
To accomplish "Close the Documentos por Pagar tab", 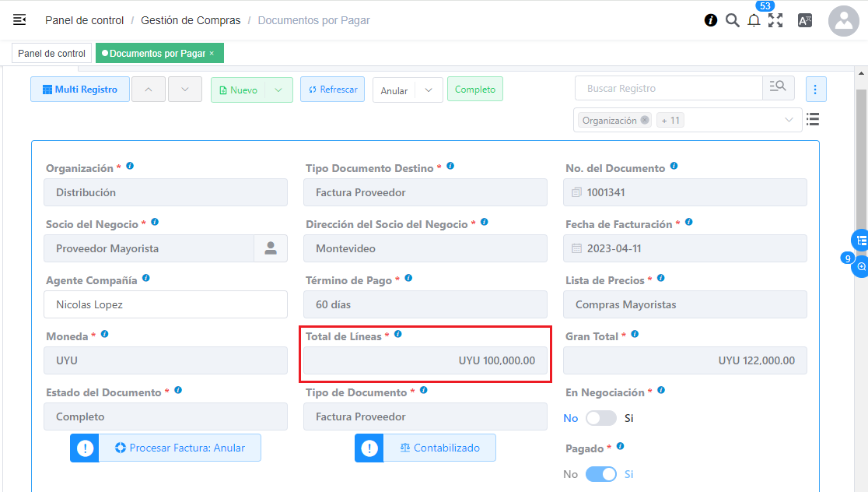I will click(212, 54).
